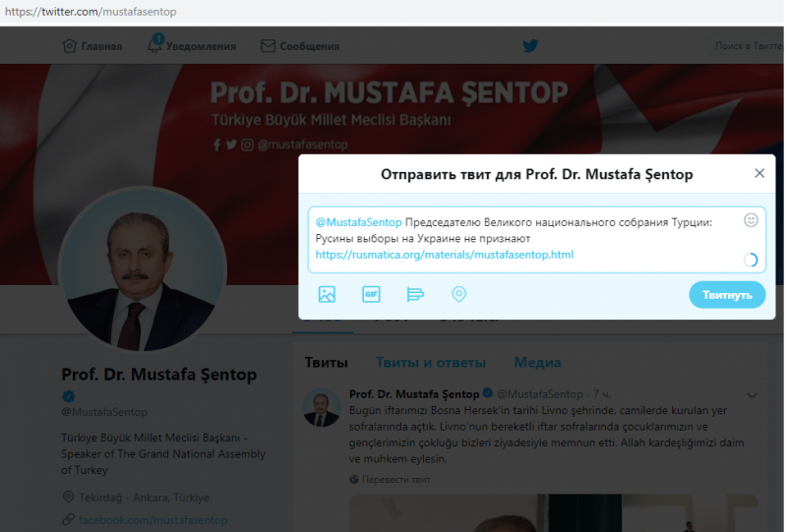The height and width of the screenshot is (532, 787).
Task: Click the Tekirdağ - Ankara, Türkiye location text
Action: (144, 498)
